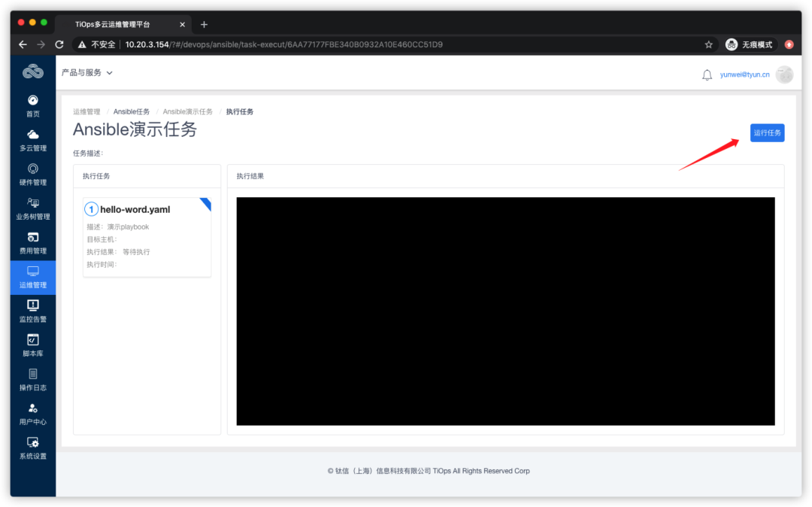
Task: Select the 监控告警 monitoring alerts icon
Action: click(32, 311)
